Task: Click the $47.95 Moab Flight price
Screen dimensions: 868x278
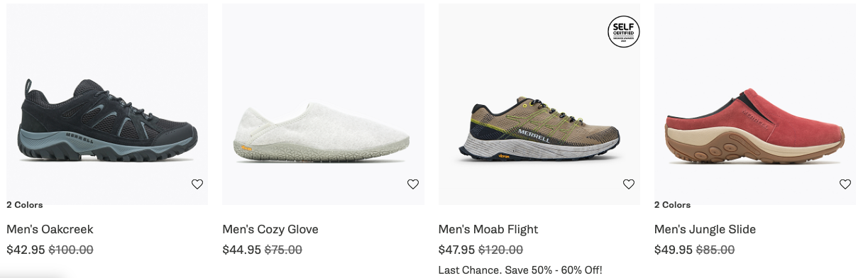Action: coord(458,250)
